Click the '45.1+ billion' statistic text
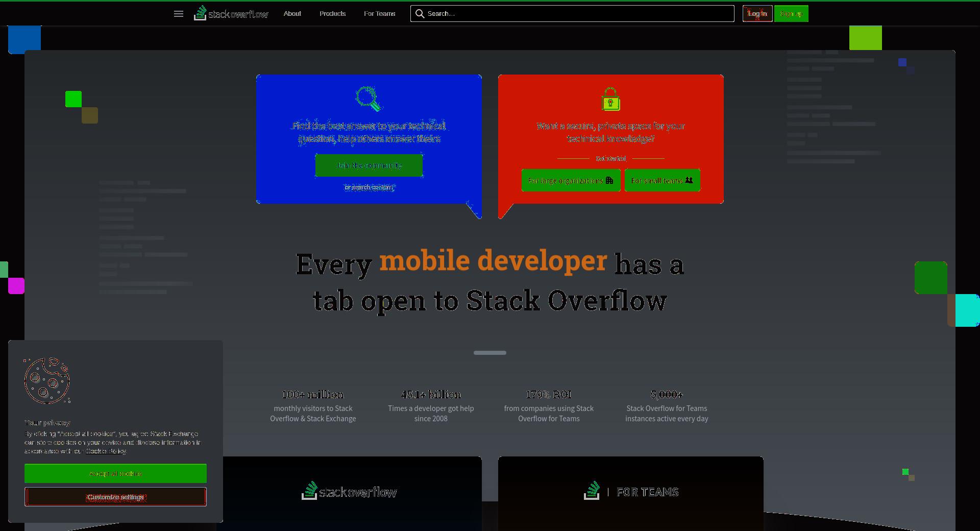980x531 pixels. pyautogui.click(x=431, y=395)
